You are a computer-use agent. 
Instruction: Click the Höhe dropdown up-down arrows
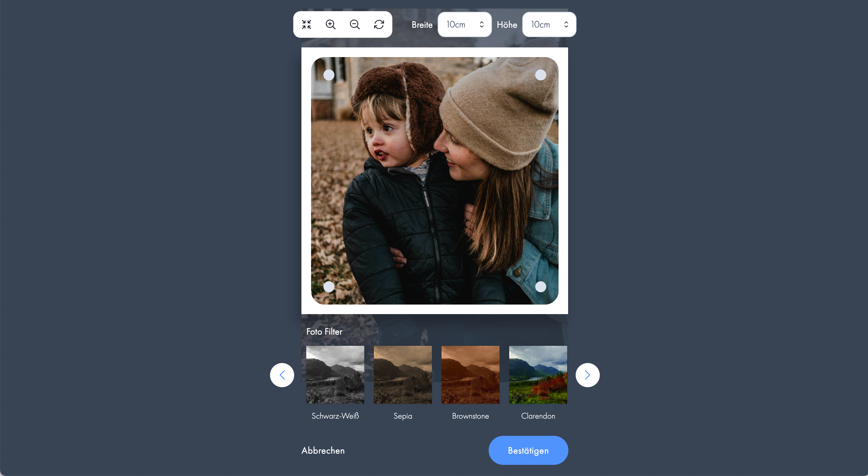click(x=566, y=24)
